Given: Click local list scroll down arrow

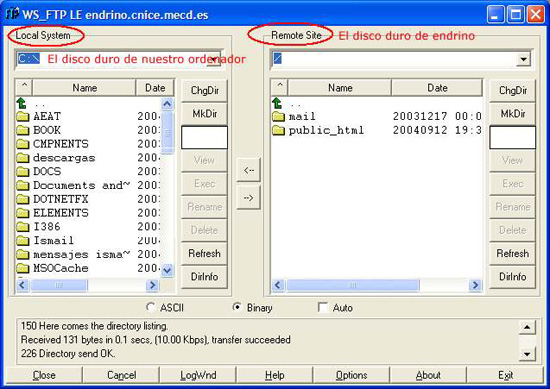Looking at the screenshot, I should [167, 270].
